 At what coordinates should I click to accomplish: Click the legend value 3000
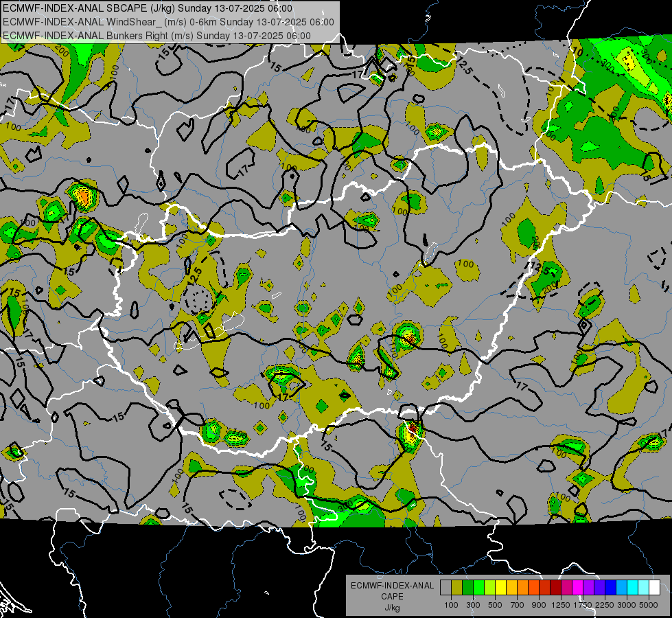click(x=627, y=605)
